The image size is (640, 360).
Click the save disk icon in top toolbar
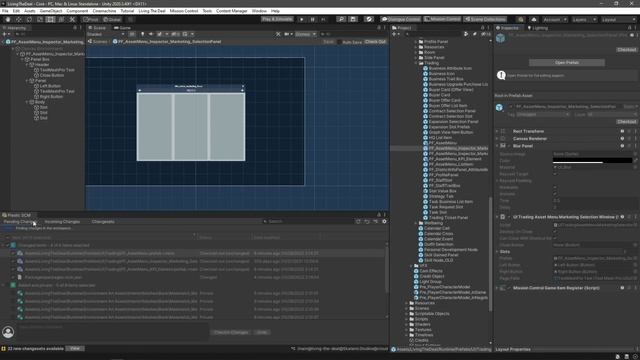[x=353, y=19]
